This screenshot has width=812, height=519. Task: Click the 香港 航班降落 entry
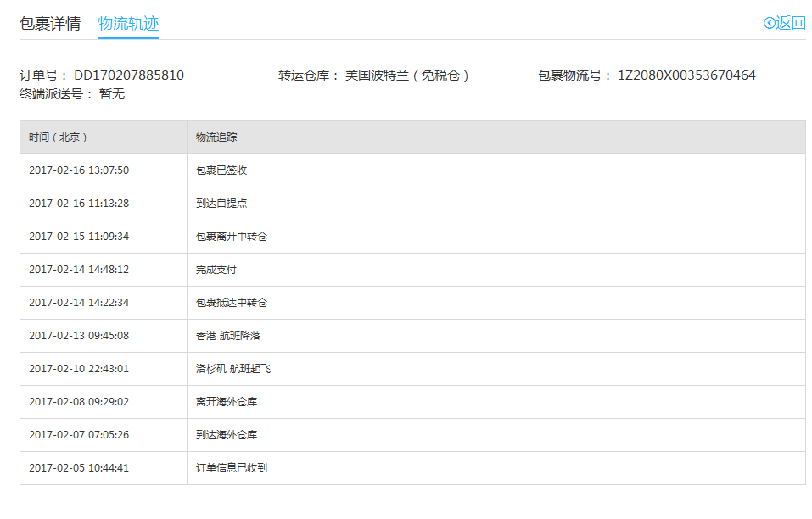228,336
